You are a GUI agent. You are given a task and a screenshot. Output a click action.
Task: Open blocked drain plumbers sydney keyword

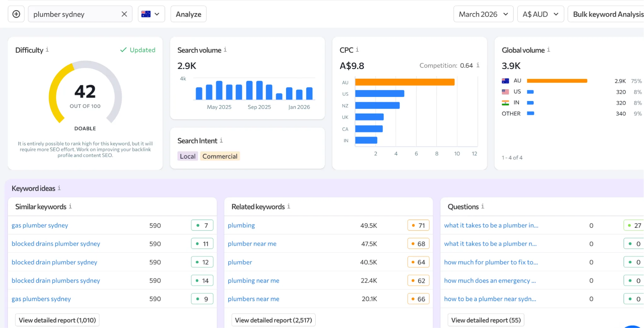(x=56, y=280)
